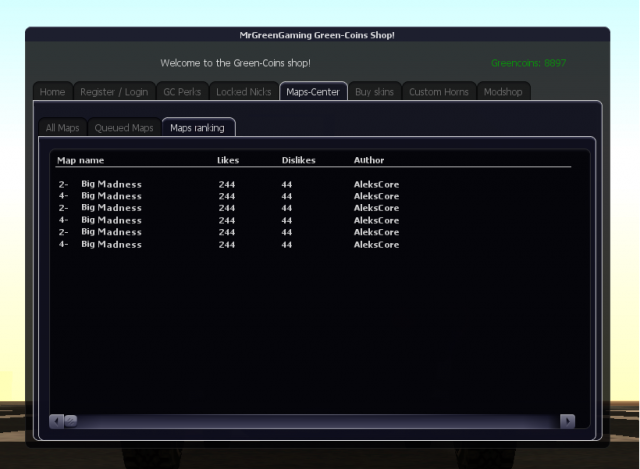Select the first Big Madness row
Image resolution: width=640 pixels, height=469 pixels.
pos(111,184)
